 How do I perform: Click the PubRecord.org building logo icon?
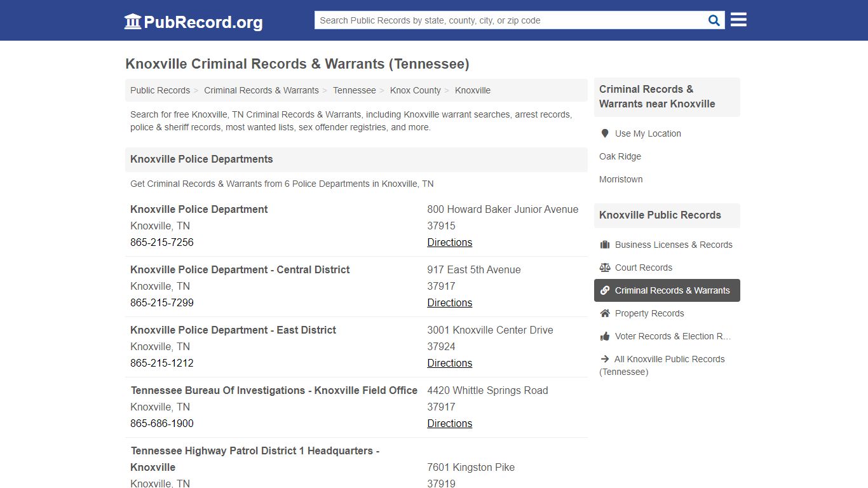(133, 22)
